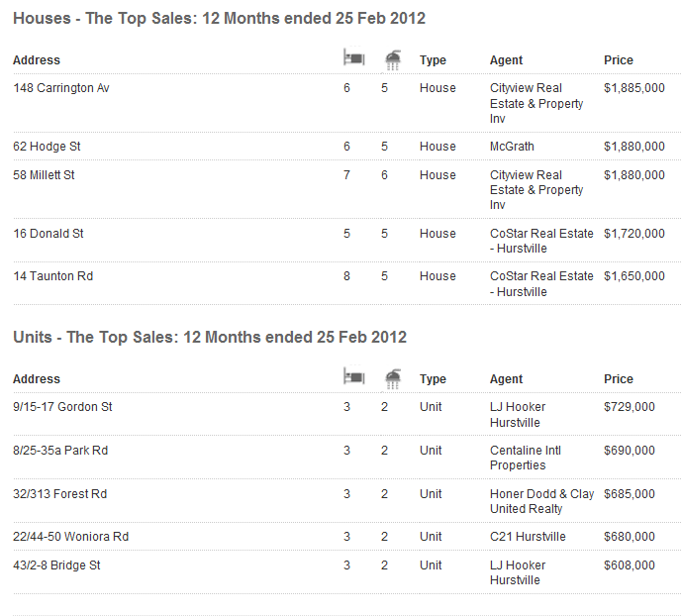This screenshot has width=681, height=616.
Task: Select the C21 Hurstville agent
Action: click(x=528, y=537)
